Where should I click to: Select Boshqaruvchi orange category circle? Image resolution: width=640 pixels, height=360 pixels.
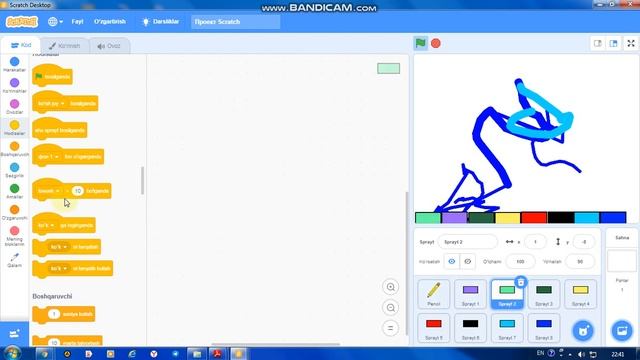(x=14, y=146)
